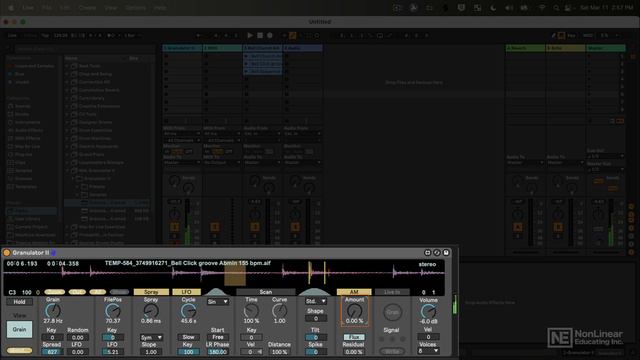Image resolution: width=640 pixels, height=360 pixels.
Task: Click the FilePos LFO 5.21 field
Action: [113, 352]
